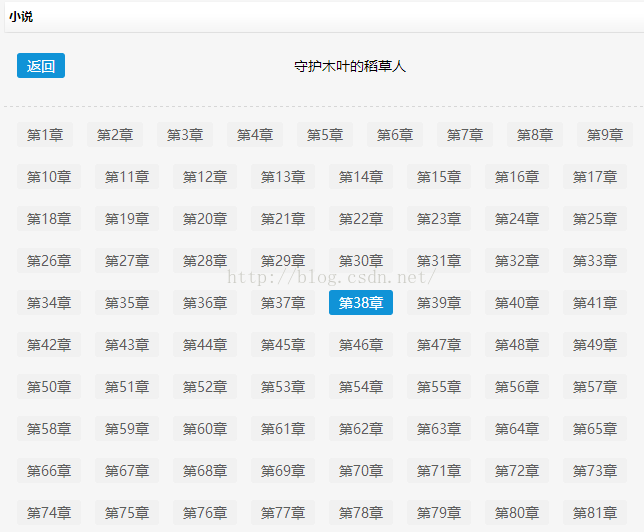Open chapter 第52章
This screenshot has height=532, width=644.
205,387
